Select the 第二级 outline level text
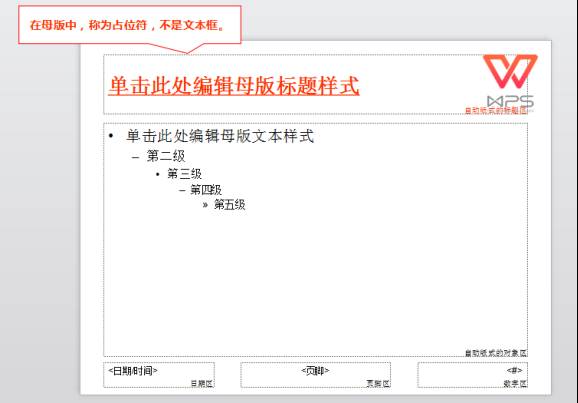 (x=166, y=156)
